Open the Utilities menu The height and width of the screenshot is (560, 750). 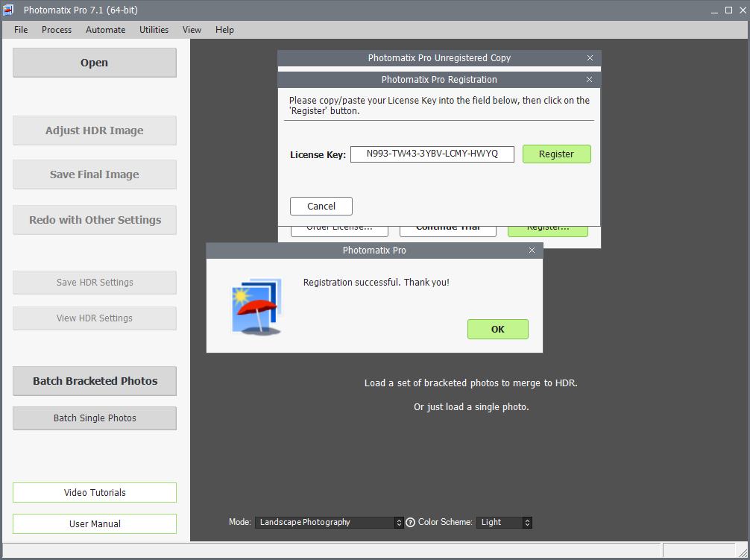[154, 30]
